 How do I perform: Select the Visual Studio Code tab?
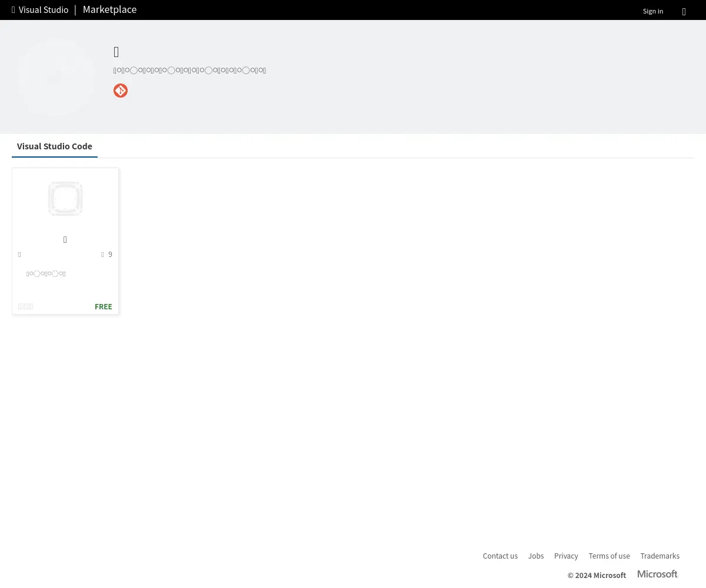pyautogui.click(x=55, y=146)
